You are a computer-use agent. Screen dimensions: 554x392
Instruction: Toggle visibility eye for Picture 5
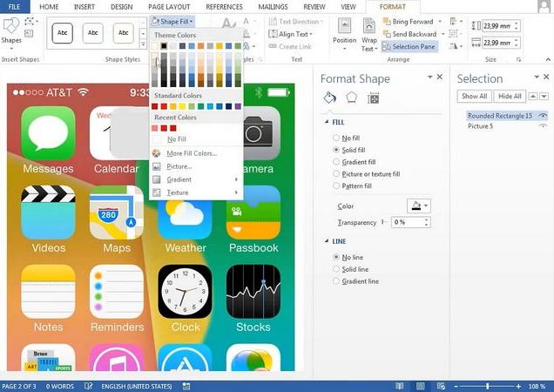[x=543, y=126]
